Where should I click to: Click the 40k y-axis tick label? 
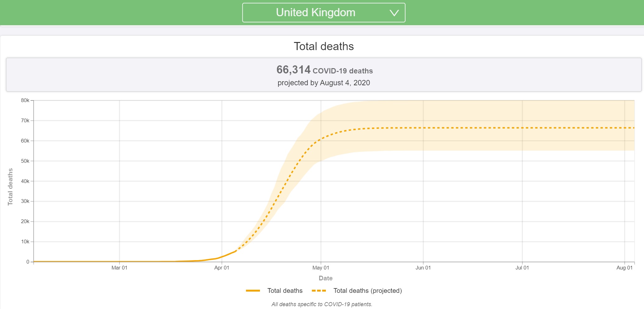[25, 181]
